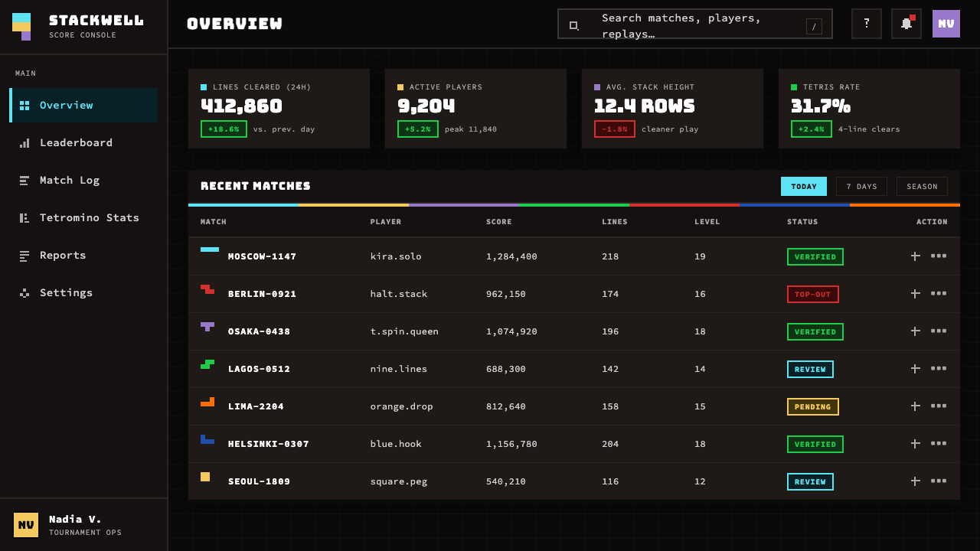Click Review status on LAGOS-0512
The width and height of the screenshot is (980, 551).
pos(810,369)
